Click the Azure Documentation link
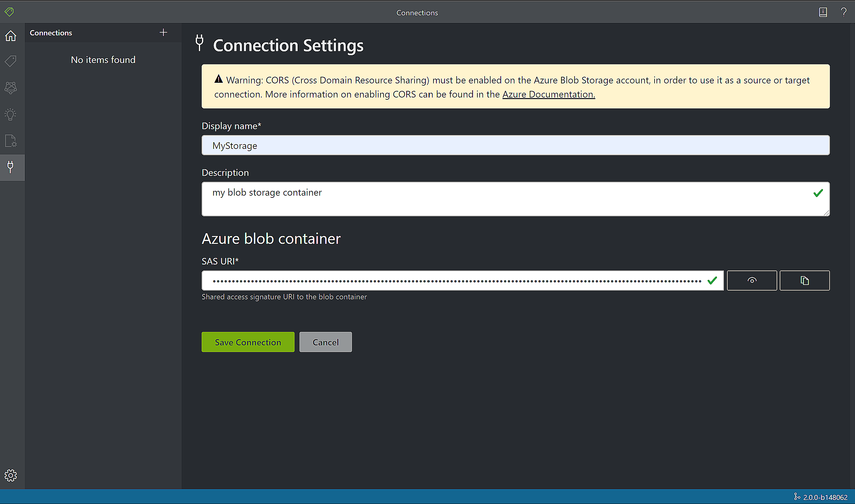 [548, 94]
